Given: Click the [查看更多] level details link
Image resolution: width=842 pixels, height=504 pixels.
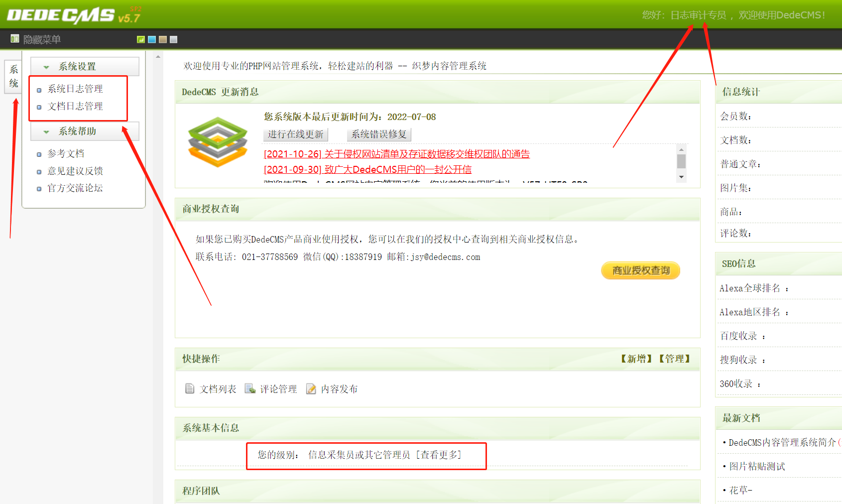Looking at the screenshot, I should point(439,455).
